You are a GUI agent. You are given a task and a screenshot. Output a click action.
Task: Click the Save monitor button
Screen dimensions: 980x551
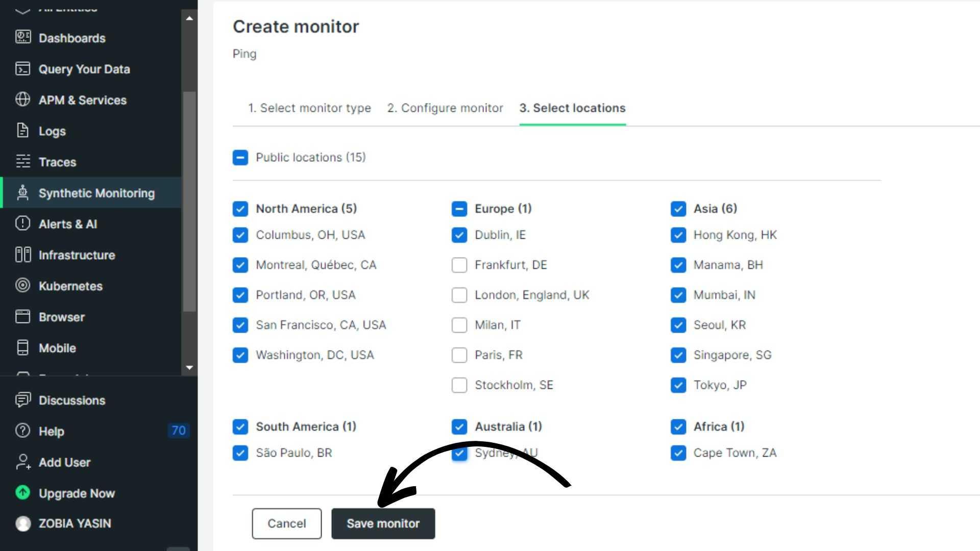click(383, 523)
